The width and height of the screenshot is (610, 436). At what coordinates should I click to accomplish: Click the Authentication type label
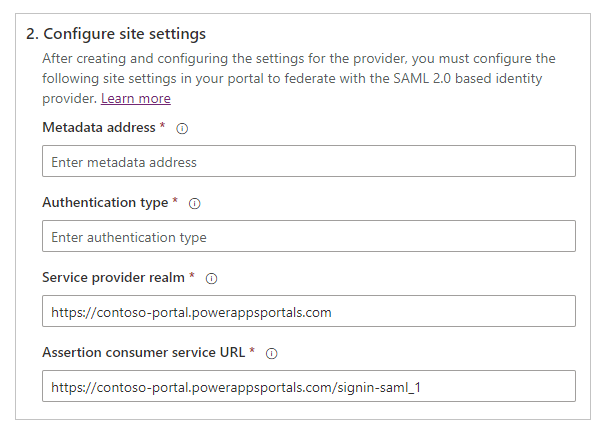tap(104, 202)
